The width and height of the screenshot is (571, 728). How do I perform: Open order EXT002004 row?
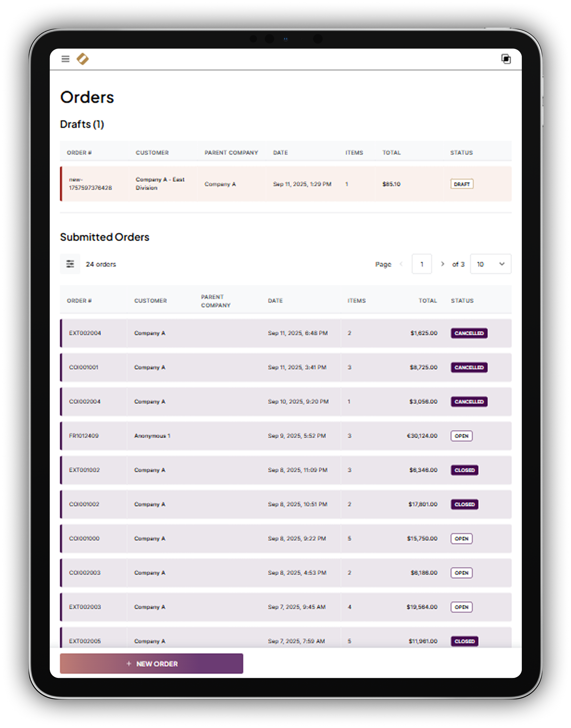pos(85,333)
